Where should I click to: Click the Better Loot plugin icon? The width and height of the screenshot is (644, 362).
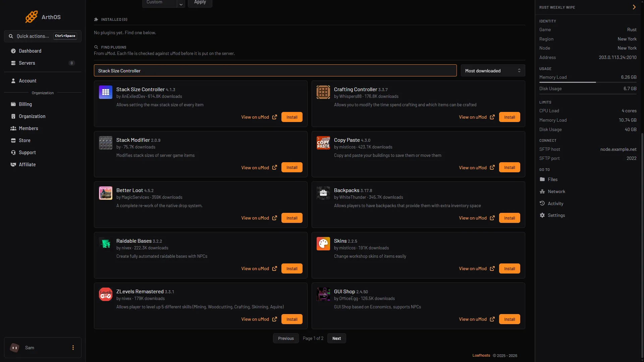(106, 193)
